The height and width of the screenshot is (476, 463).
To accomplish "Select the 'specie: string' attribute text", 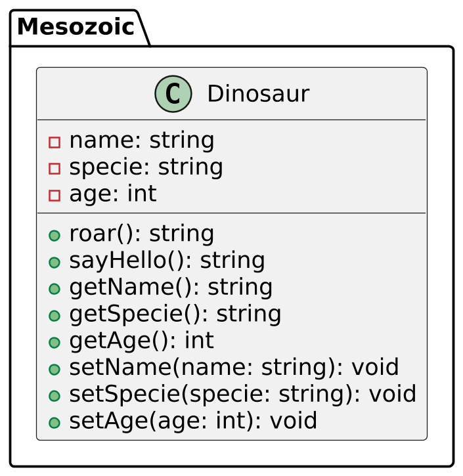I will click(146, 167).
